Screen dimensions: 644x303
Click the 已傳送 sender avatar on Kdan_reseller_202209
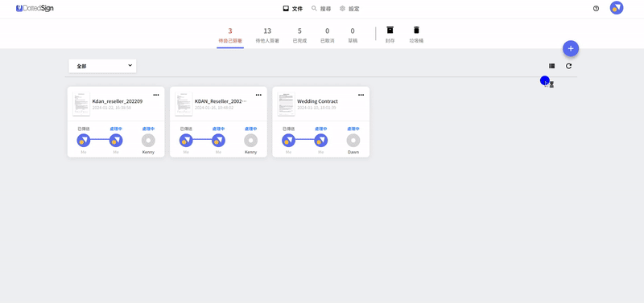84,140
